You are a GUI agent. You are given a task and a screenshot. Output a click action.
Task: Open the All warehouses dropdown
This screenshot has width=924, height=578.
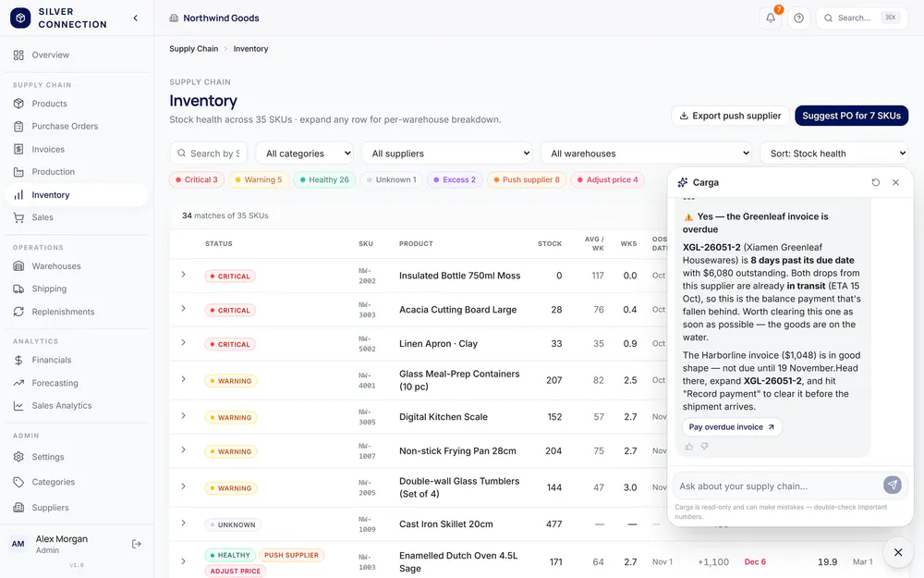click(646, 154)
